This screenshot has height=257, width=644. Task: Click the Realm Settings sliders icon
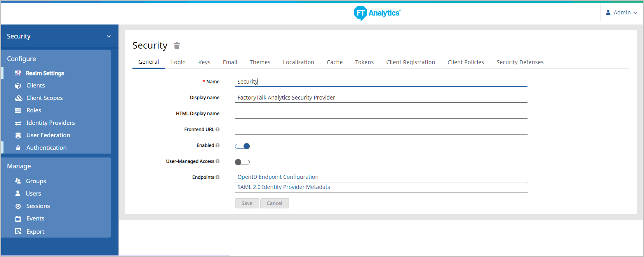click(x=18, y=73)
